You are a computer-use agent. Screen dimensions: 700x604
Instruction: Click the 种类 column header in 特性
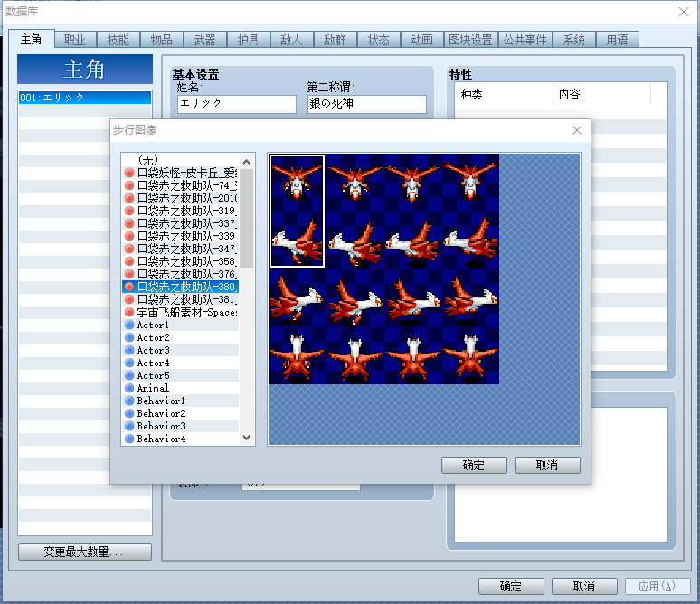point(504,94)
